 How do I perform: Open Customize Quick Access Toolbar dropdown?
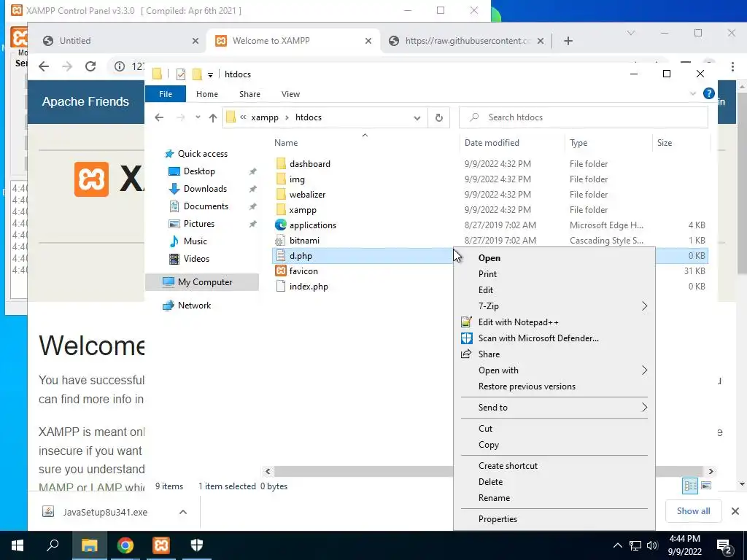click(x=210, y=75)
